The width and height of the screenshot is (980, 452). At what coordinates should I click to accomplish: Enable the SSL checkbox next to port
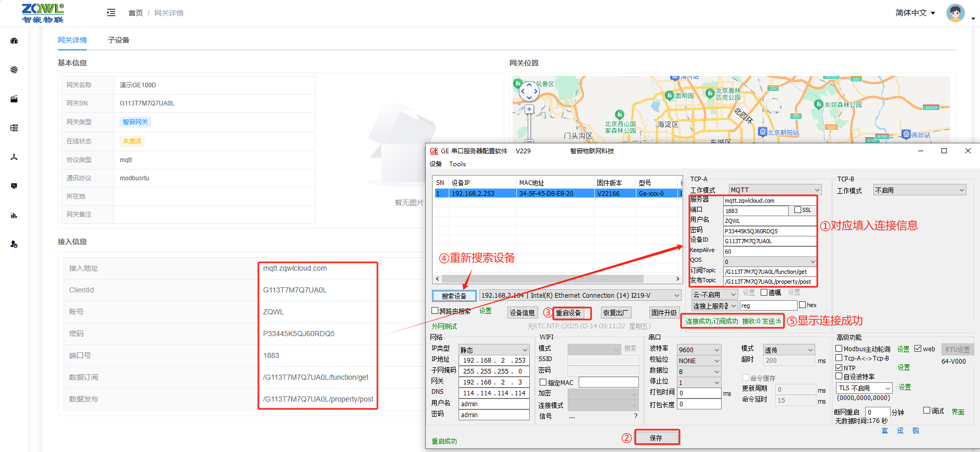(x=798, y=210)
